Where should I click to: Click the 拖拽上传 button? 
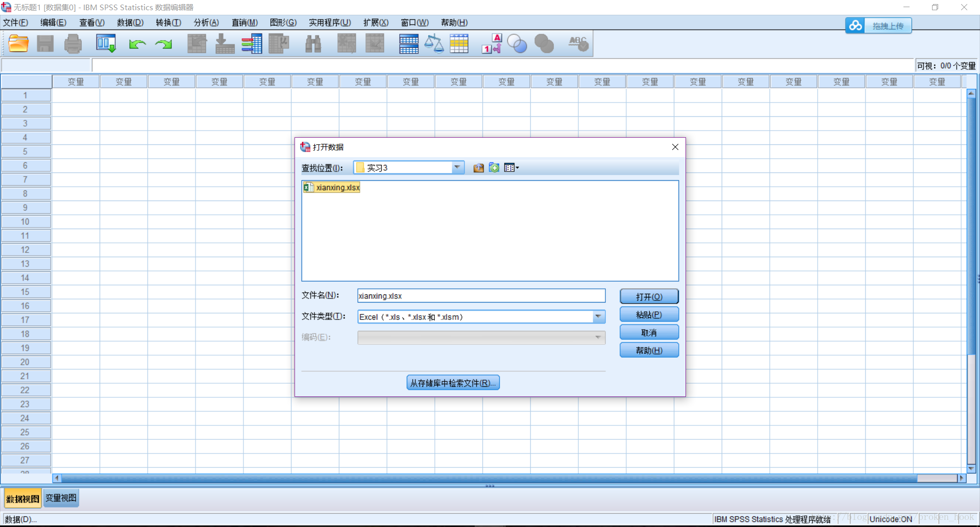888,26
